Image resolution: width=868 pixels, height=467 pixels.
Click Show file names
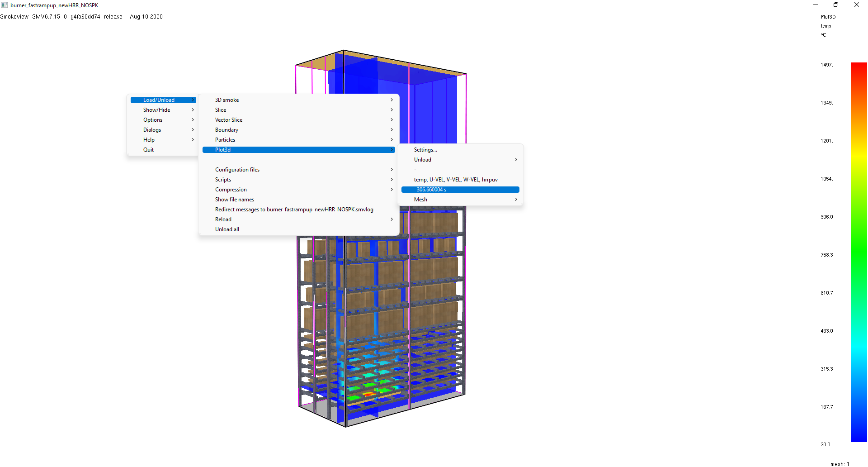pos(234,199)
